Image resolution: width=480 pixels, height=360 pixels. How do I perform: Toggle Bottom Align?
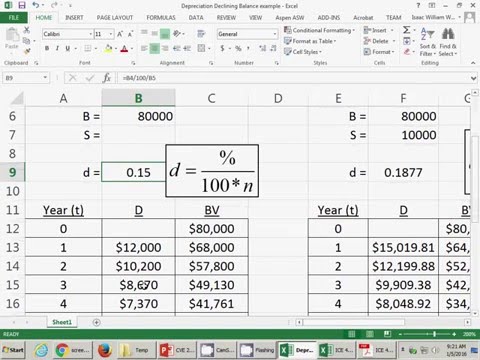[x=165, y=34]
